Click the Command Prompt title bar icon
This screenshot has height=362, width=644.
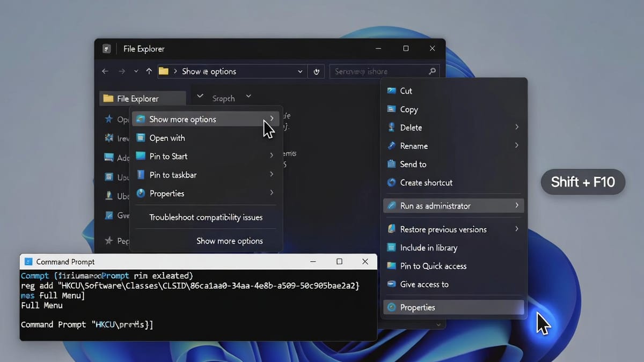pyautogui.click(x=28, y=262)
